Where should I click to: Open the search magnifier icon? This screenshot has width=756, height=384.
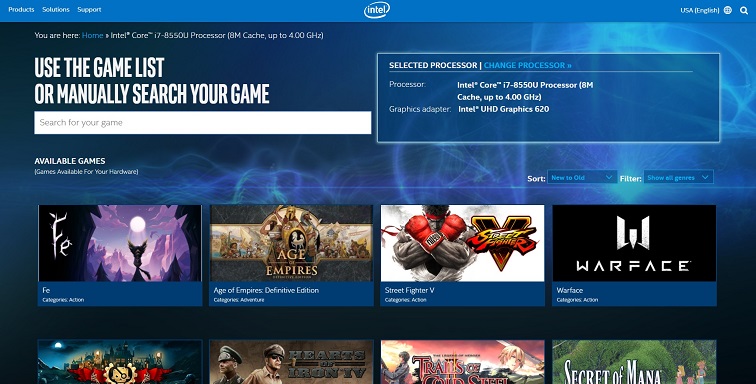coord(744,10)
